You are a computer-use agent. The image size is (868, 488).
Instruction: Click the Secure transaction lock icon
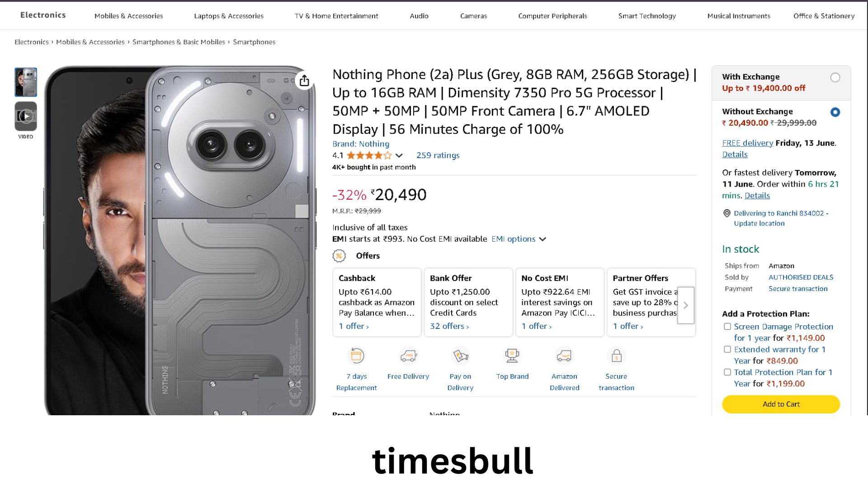616,356
